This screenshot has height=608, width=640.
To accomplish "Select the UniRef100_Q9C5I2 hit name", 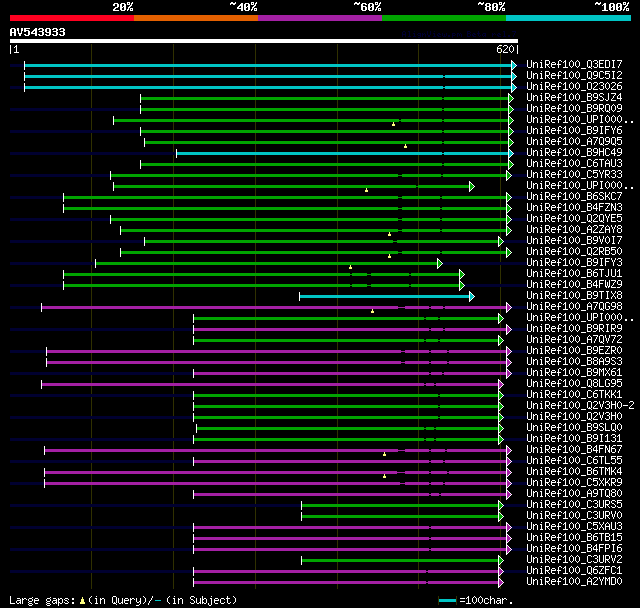I will tap(574, 75).
